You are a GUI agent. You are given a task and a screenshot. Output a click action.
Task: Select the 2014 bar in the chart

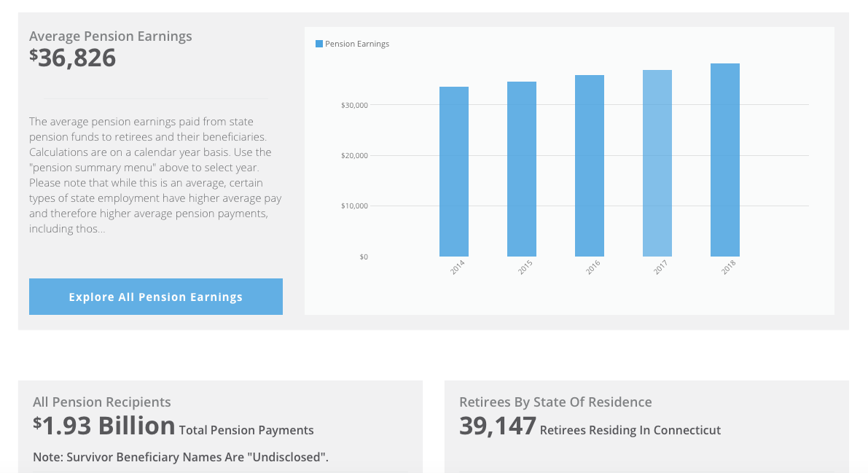(x=453, y=171)
